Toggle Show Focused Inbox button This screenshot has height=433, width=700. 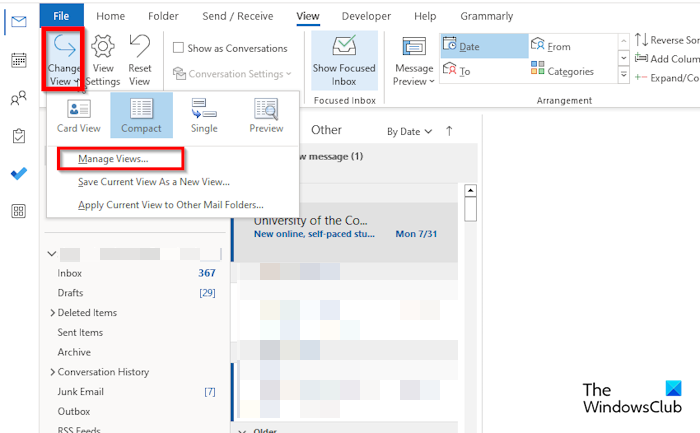point(344,61)
